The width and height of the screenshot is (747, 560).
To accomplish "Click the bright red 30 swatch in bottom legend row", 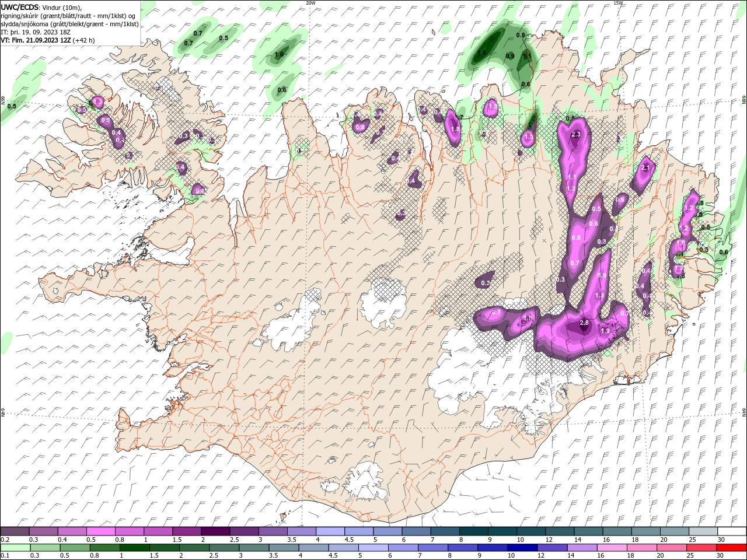I will click(x=731, y=548).
